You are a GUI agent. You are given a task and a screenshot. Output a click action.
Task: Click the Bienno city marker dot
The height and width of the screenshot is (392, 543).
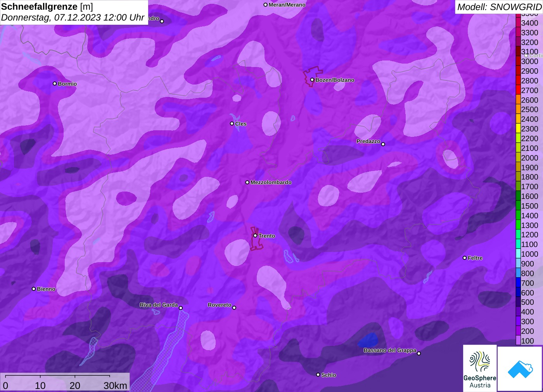tap(34, 289)
